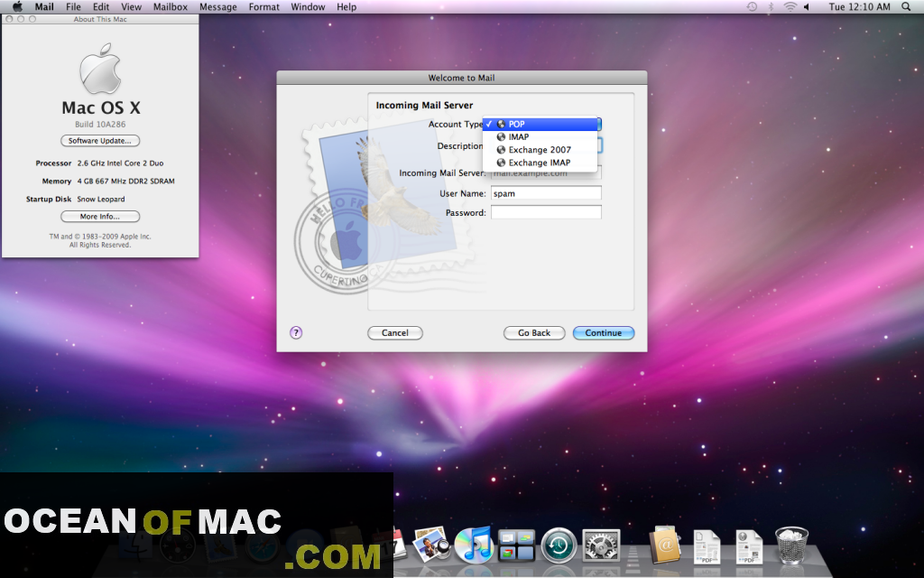Open Mail help via question mark button

(x=296, y=332)
